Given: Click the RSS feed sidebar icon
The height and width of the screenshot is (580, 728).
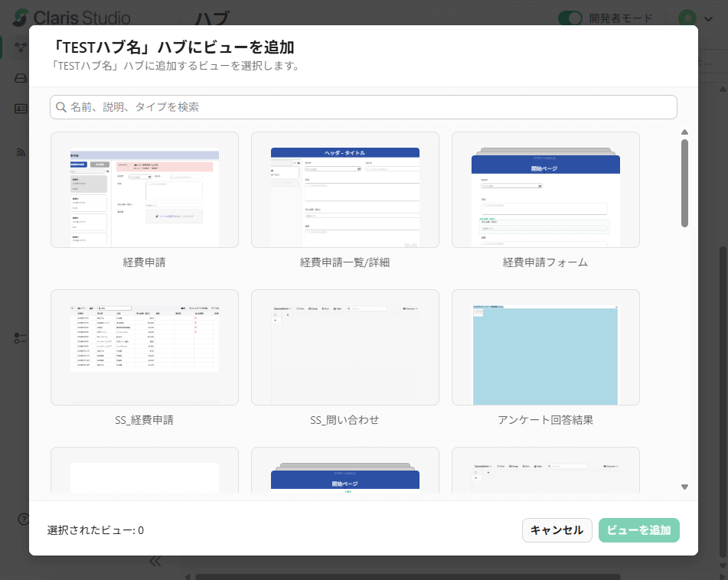Looking at the screenshot, I should click(x=21, y=152).
